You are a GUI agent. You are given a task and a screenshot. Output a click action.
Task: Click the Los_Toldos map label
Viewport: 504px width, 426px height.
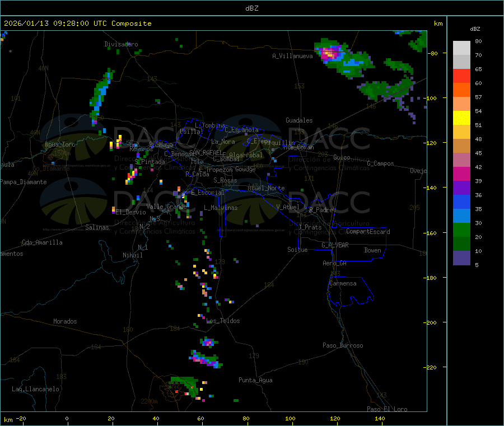[x=223, y=321]
